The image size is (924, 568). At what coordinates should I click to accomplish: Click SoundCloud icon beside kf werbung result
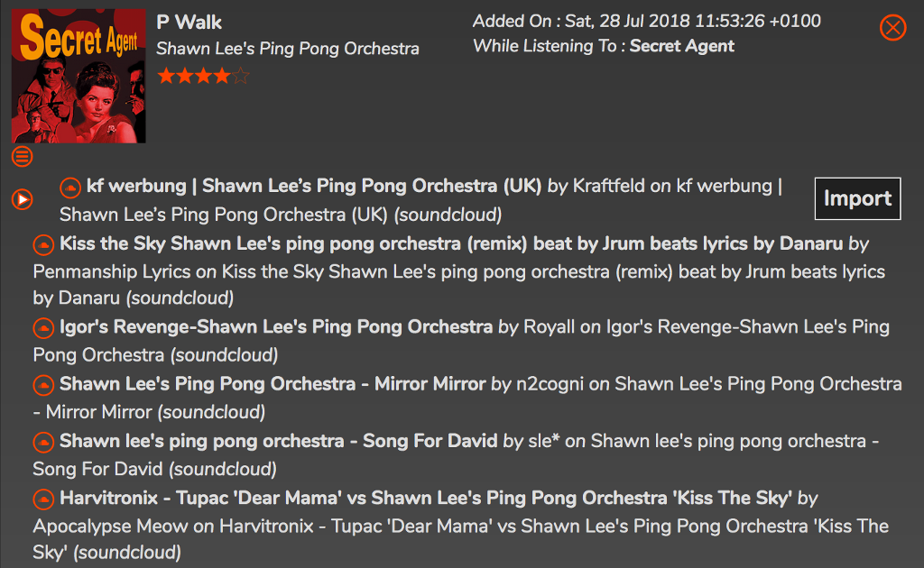[x=70, y=188]
